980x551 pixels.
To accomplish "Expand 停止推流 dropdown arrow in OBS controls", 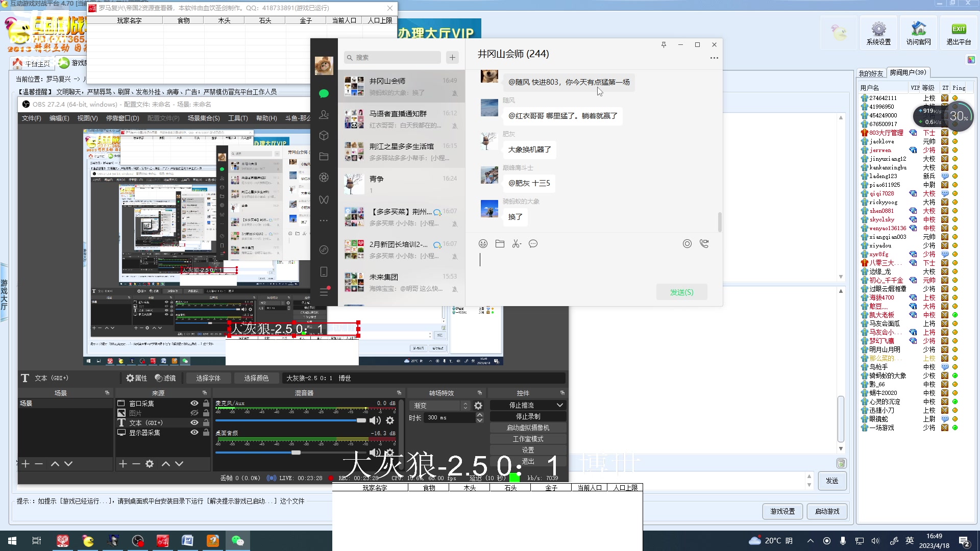I will coord(559,405).
